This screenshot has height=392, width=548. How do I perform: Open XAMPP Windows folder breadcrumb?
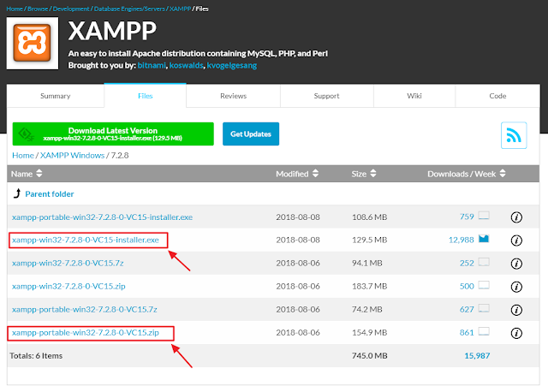(x=72, y=155)
